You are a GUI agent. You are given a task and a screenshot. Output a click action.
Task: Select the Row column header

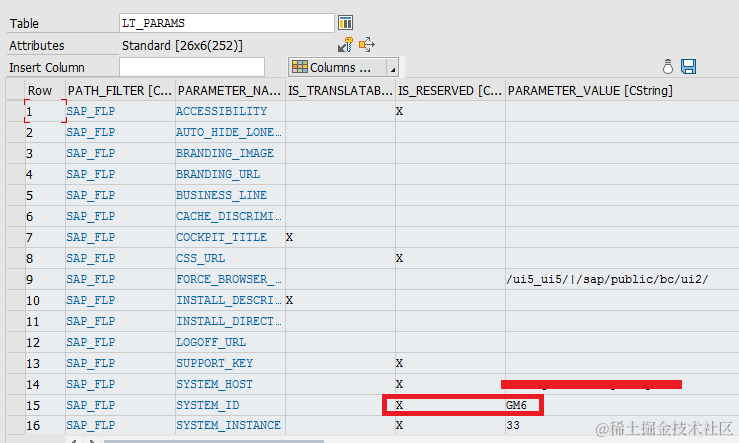45,90
